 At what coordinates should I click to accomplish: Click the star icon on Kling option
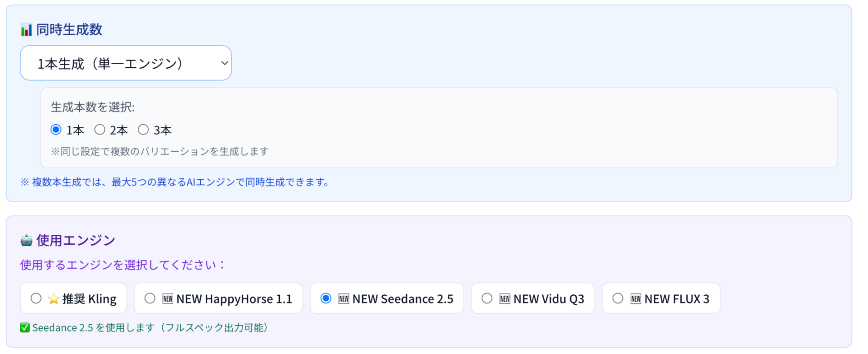[54, 298]
